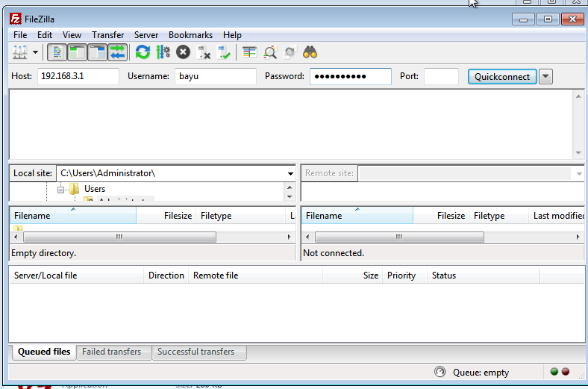The image size is (588, 389).
Task: Open the File menu
Action: (20, 35)
